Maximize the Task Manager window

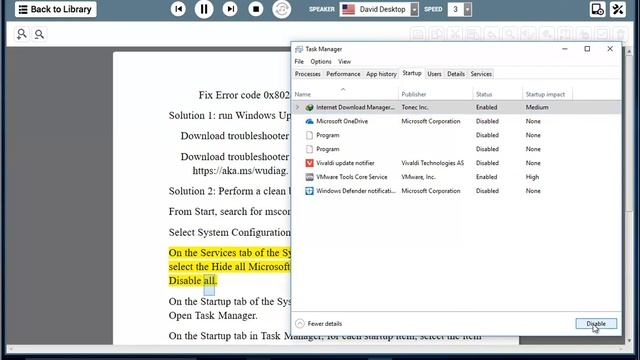[x=587, y=49]
